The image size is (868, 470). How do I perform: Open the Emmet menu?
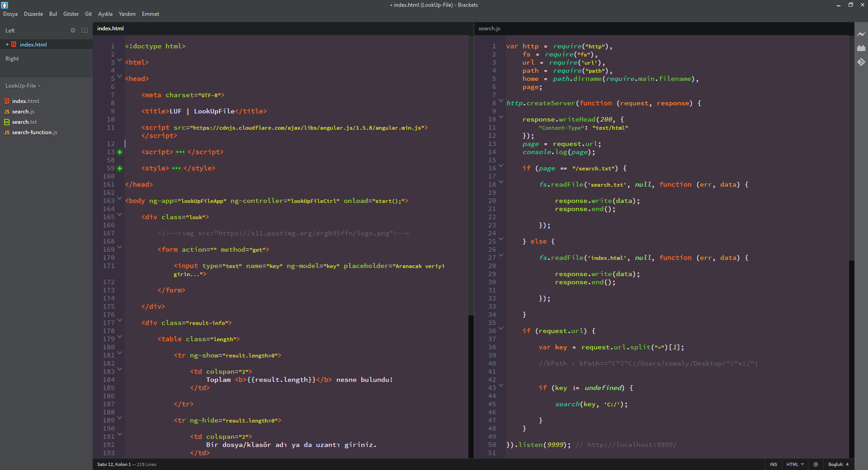[x=151, y=14]
